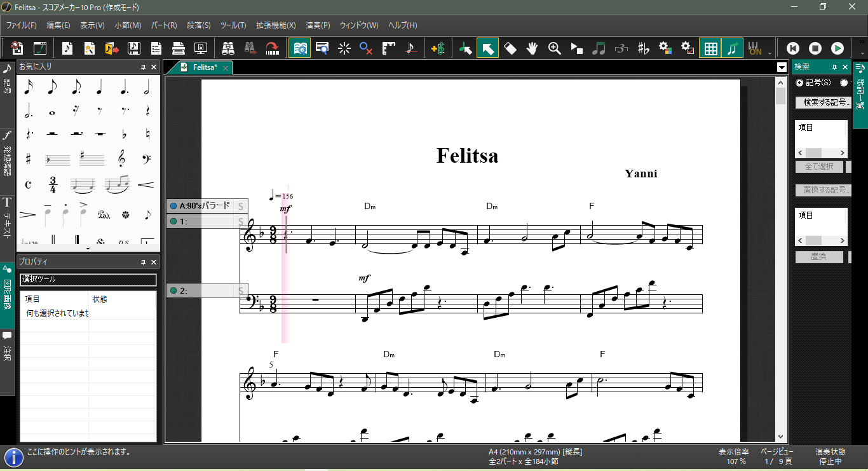
Task: Select the bass clef symbol
Action: click(x=146, y=158)
